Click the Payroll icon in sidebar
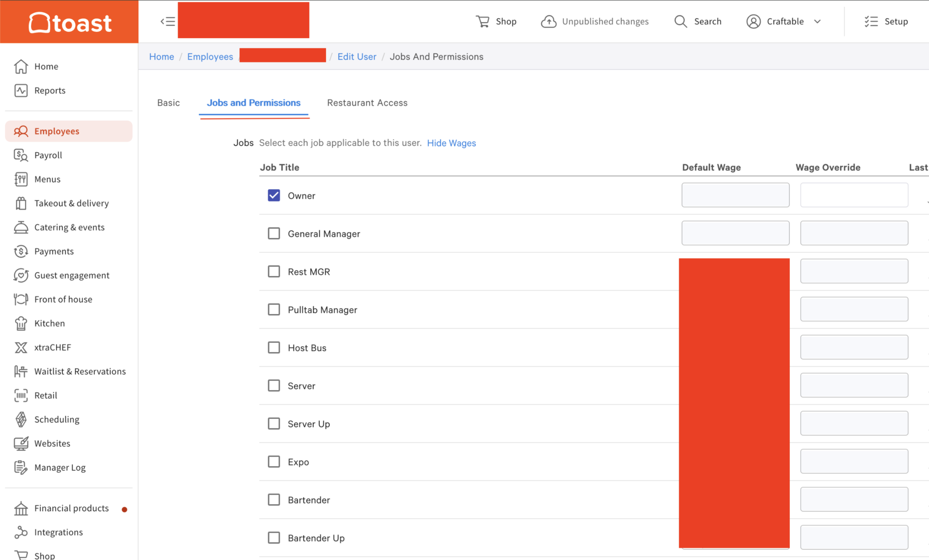929x560 pixels. [x=21, y=155]
